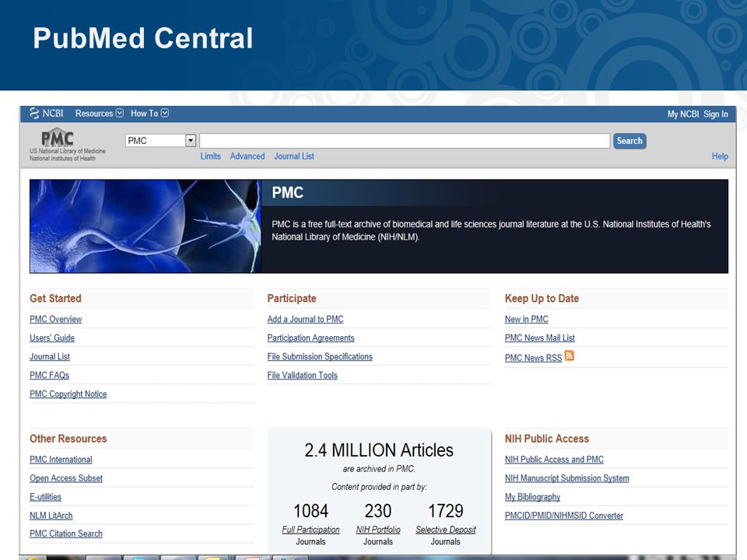Open PMC International link

pyautogui.click(x=61, y=460)
